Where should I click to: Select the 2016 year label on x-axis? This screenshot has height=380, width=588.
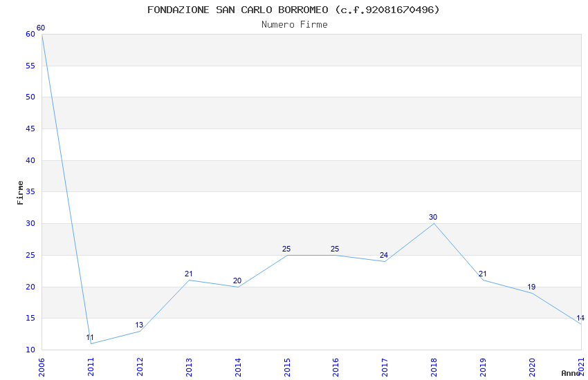tap(336, 367)
